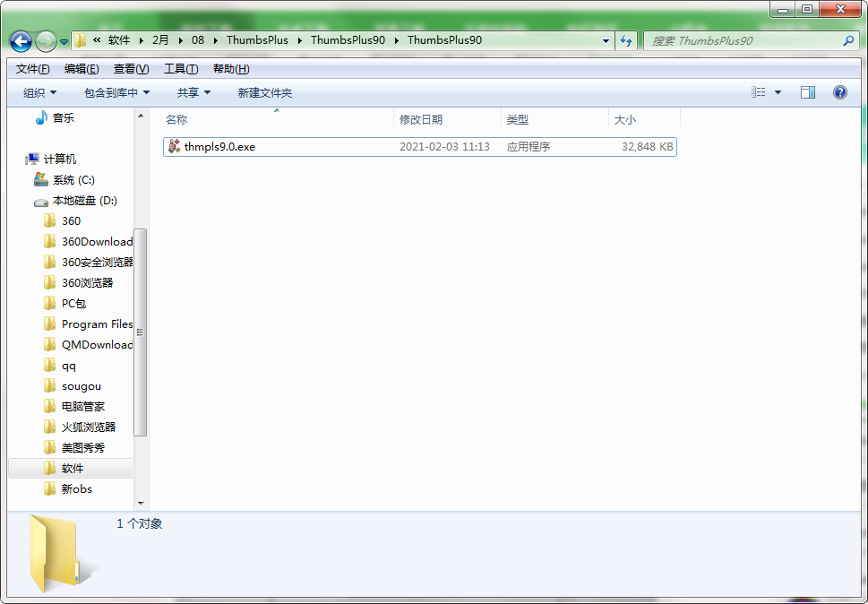
Task: Select 计算机 in the navigation pane
Action: 60,159
